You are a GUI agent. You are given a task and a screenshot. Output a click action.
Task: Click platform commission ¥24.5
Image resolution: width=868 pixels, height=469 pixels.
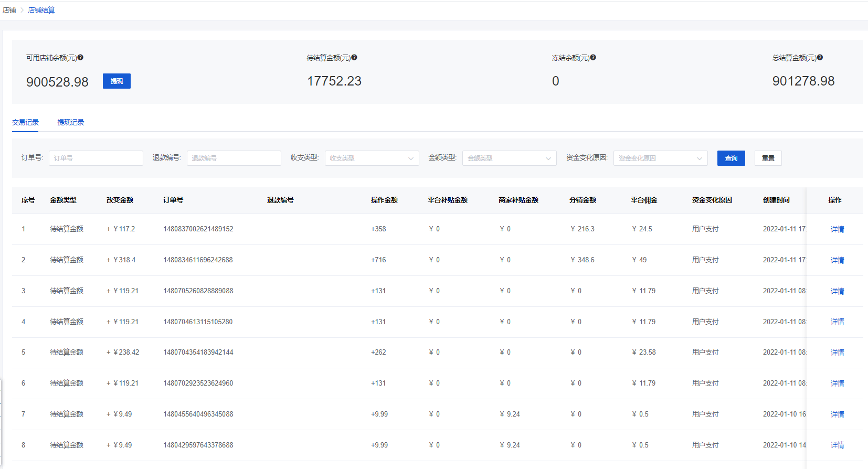point(642,229)
